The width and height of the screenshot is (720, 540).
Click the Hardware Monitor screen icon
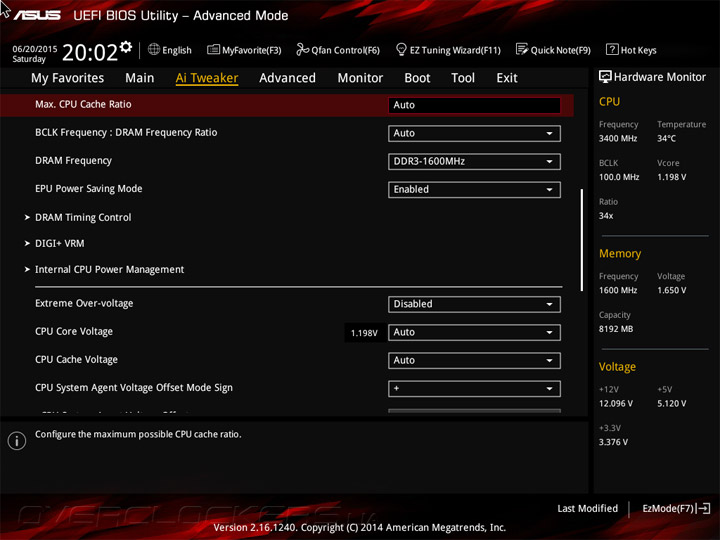[x=605, y=77]
